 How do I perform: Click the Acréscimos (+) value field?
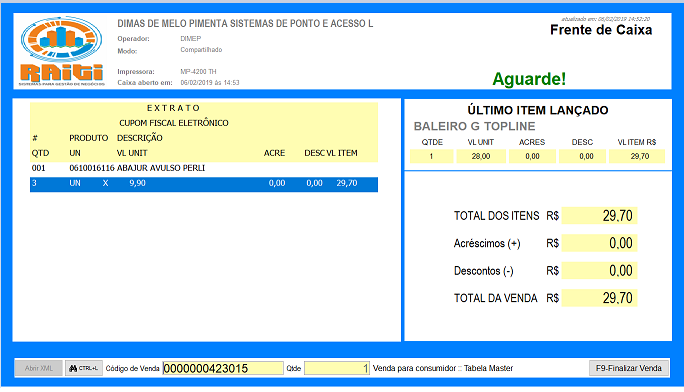(599, 243)
